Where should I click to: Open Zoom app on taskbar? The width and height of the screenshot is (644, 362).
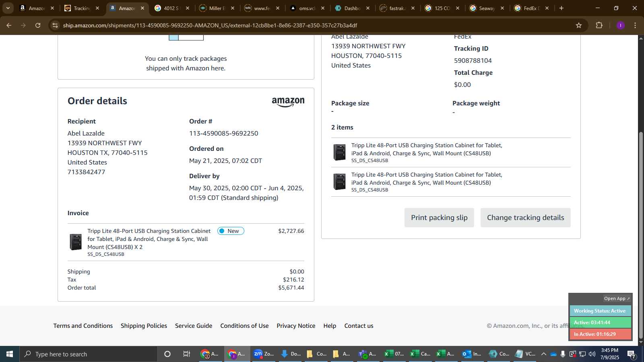pos(264,354)
